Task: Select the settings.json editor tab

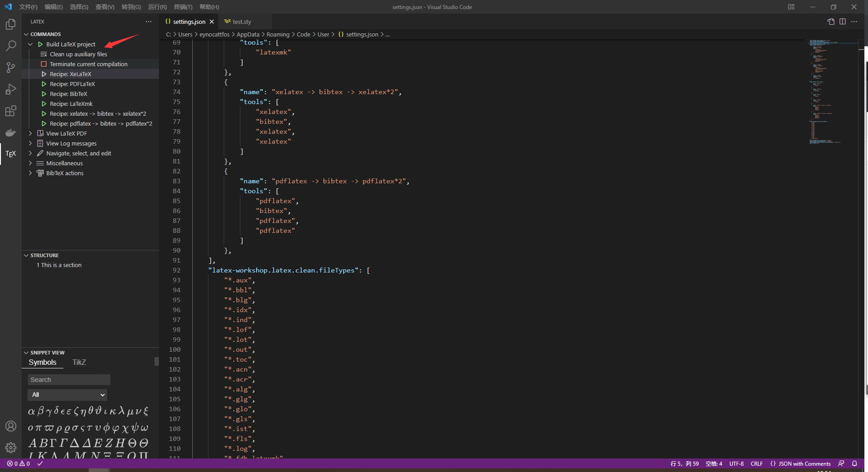Action: 189,22
